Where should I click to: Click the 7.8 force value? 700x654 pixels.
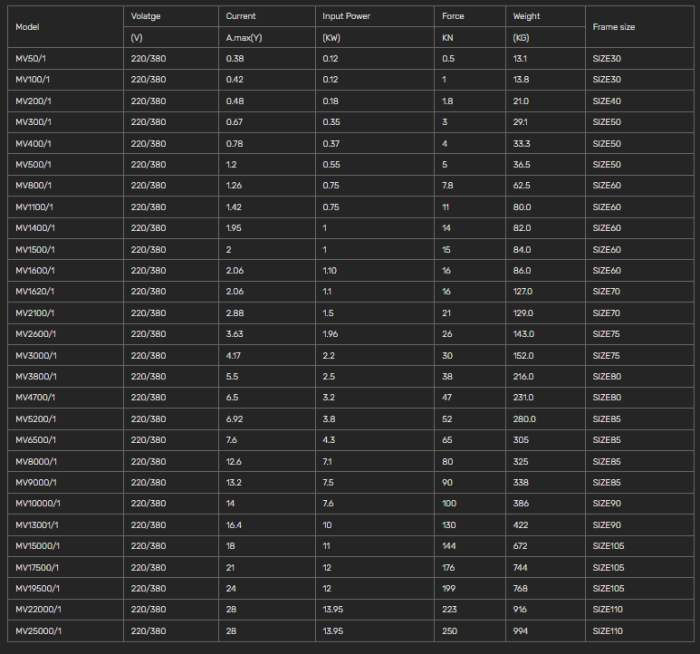(x=448, y=186)
